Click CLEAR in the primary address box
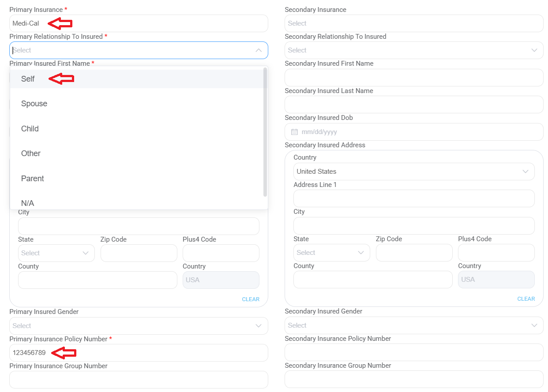548x392 pixels. pos(251,299)
